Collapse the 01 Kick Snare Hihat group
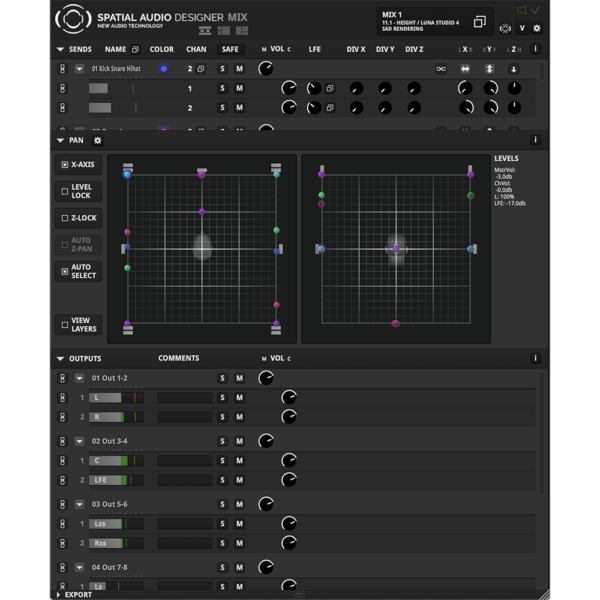 [79, 69]
